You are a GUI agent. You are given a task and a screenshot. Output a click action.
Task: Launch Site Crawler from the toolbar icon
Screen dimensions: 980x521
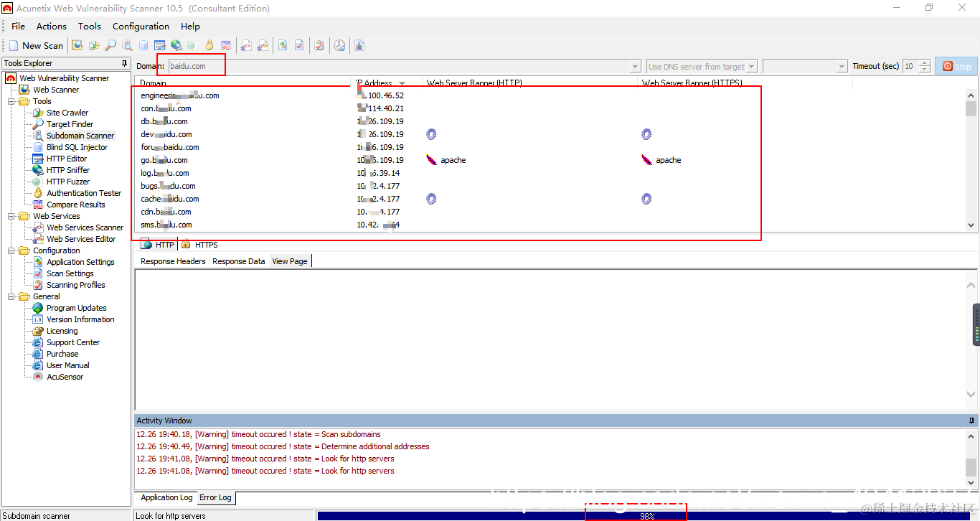click(x=94, y=45)
